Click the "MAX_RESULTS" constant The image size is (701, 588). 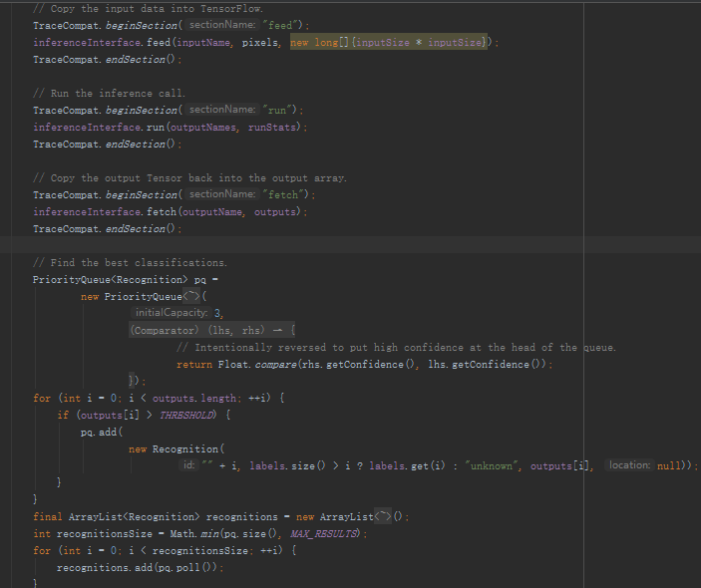point(324,534)
